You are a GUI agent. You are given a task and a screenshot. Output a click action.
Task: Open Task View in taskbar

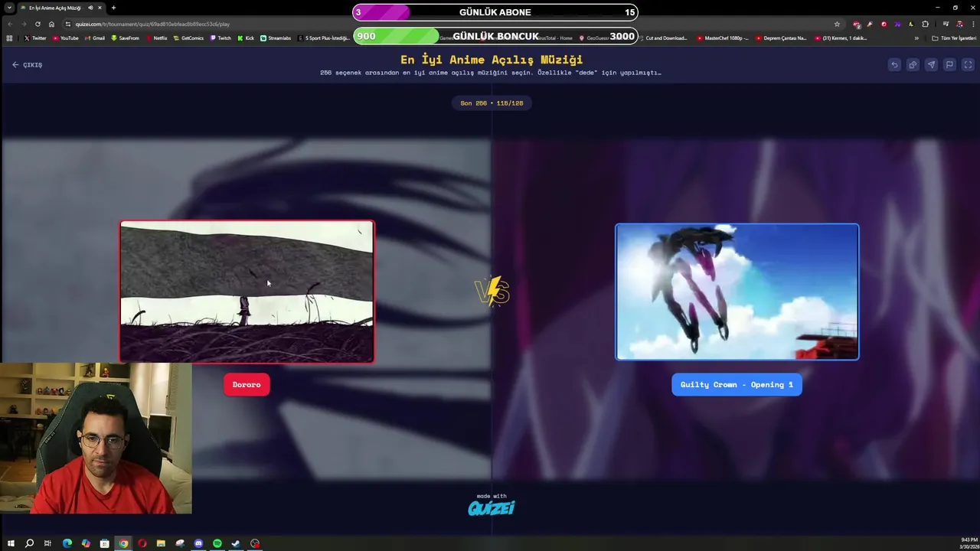coord(47,543)
